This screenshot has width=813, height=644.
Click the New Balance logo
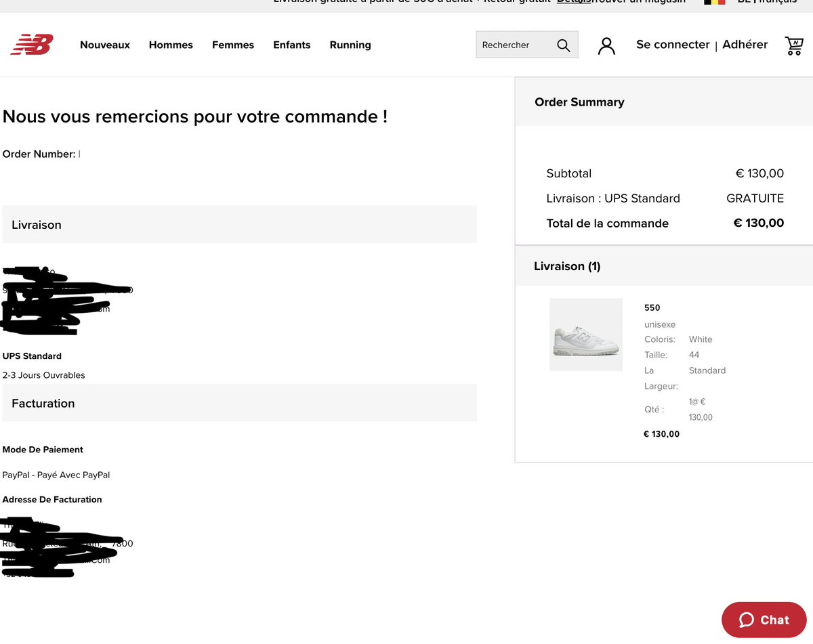pos(32,45)
